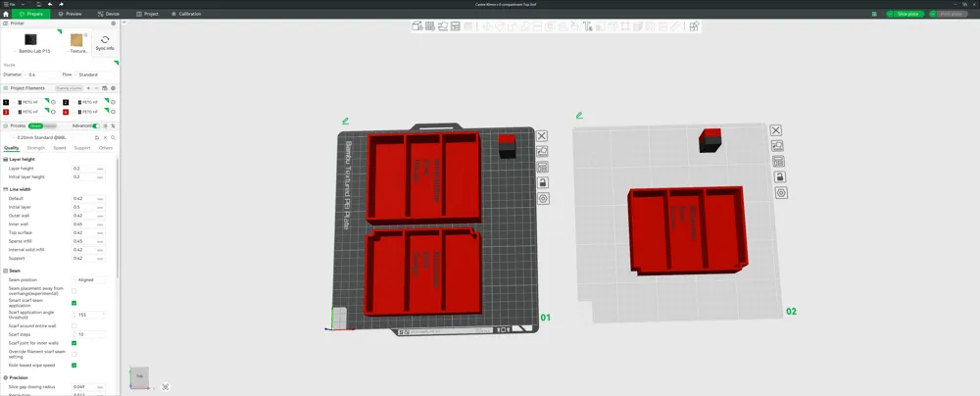Click the auto-orient icon on plate 01
Image resolution: width=980 pixels, height=396 pixels.
coord(542,151)
